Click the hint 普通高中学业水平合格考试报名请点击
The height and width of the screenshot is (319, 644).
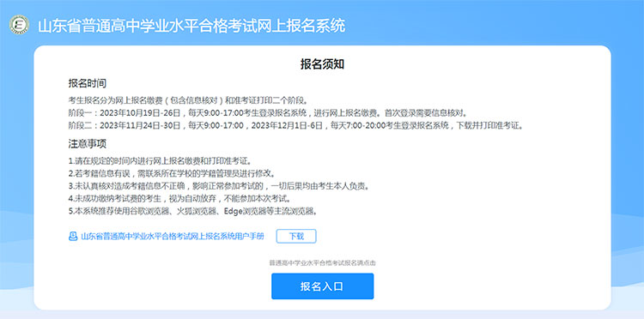(x=322, y=262)
